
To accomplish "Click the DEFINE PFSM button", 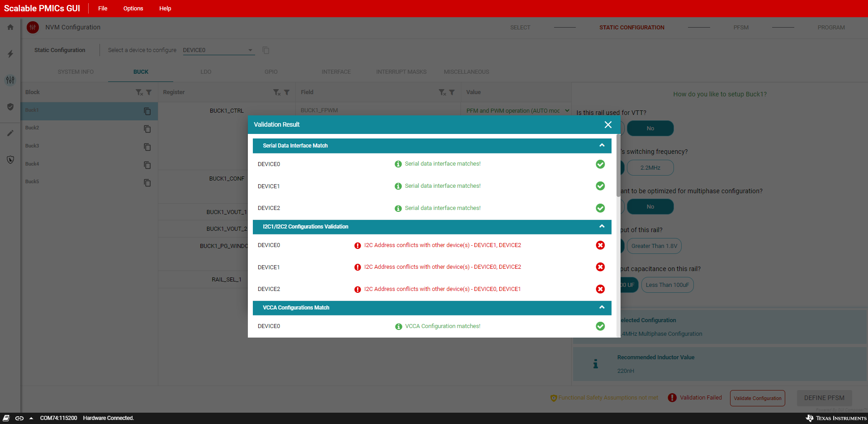I will tap(824, 398).
